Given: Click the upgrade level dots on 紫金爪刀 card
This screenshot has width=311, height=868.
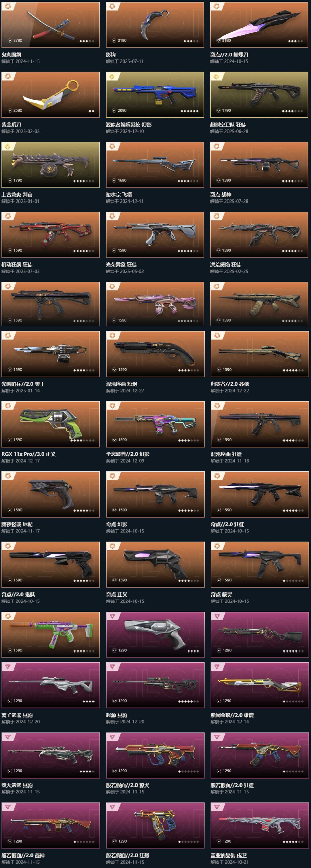Looking at the screenshot, I should pos(91,111).
